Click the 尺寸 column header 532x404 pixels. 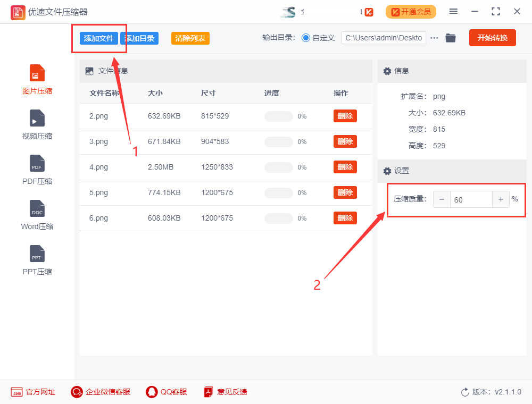pos(209,93)
